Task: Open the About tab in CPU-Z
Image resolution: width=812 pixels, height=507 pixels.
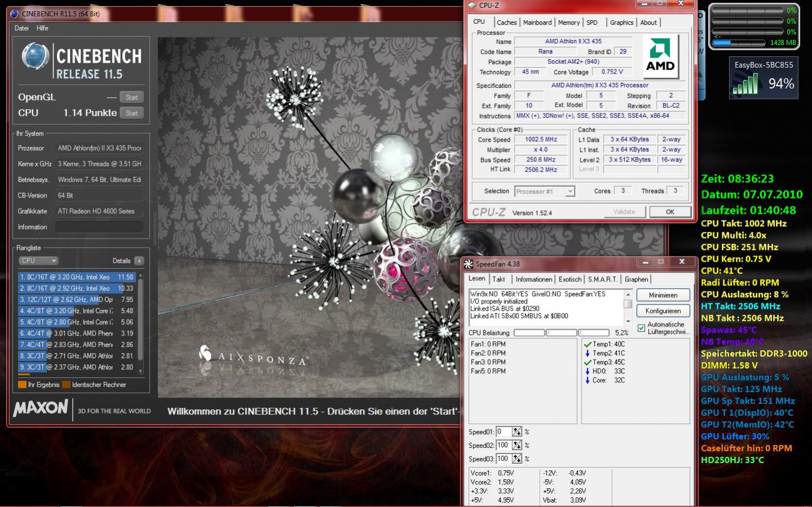Action: [648, 23]
